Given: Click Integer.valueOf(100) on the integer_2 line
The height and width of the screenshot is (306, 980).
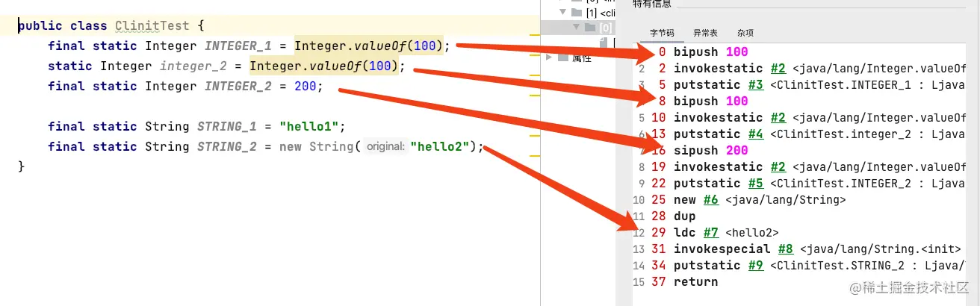Looking at the screenshot, I should [324, 66].
